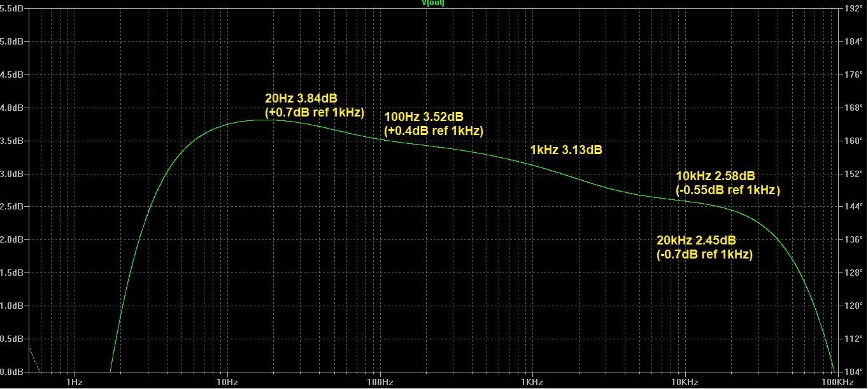Click the 120° phase axis label
This screenshot has width=868, height=389.
(853, 306)
